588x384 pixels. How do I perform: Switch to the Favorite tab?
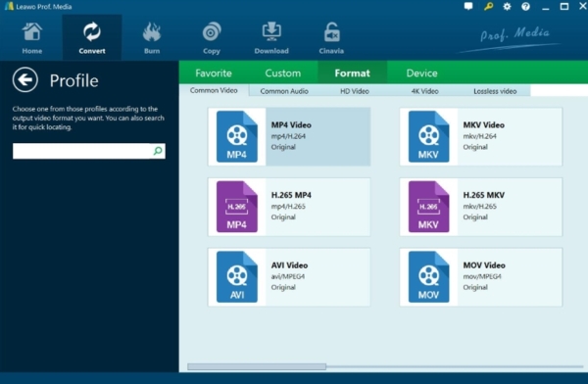(214, 72)
